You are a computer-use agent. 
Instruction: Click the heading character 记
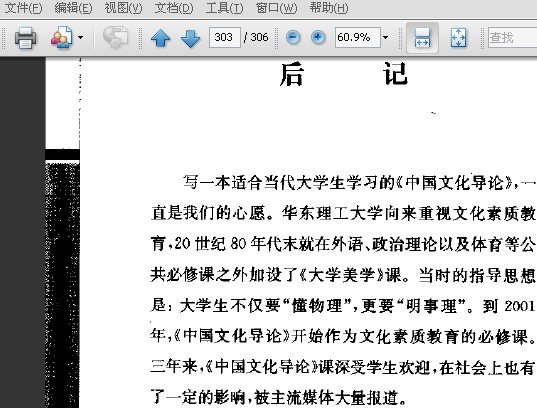[396, 73]
